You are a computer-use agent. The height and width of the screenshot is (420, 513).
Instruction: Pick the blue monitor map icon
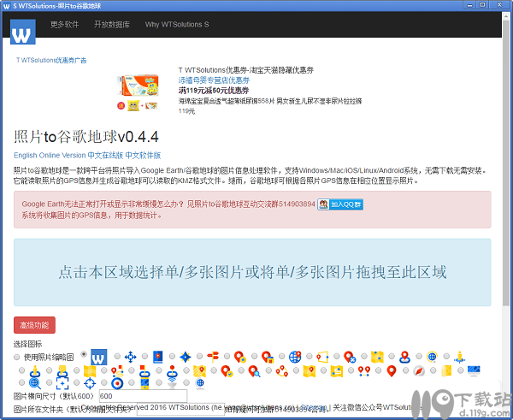click(x=474, y=371)
